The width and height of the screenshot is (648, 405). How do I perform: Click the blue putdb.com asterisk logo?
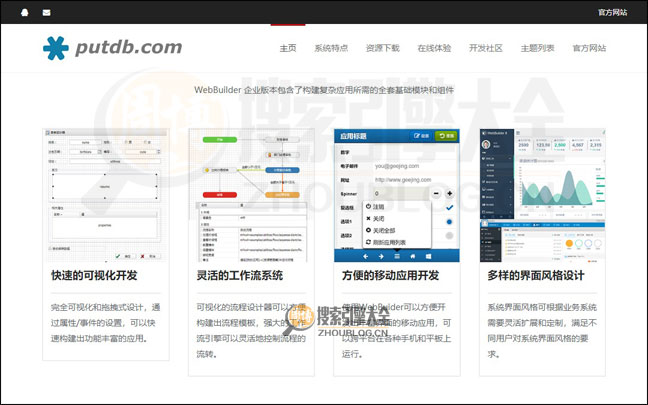click(x=56, y=48)
